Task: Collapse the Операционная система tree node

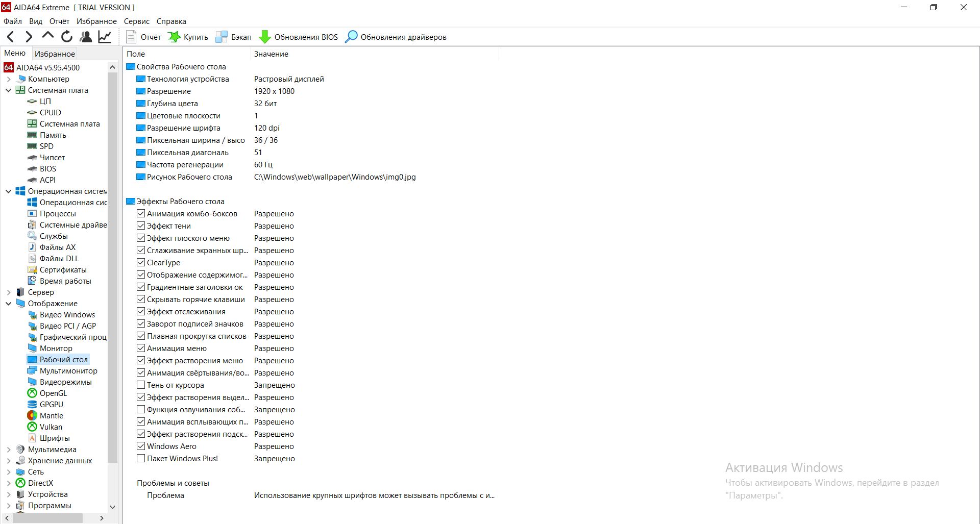Action: [x=9, y=191]
